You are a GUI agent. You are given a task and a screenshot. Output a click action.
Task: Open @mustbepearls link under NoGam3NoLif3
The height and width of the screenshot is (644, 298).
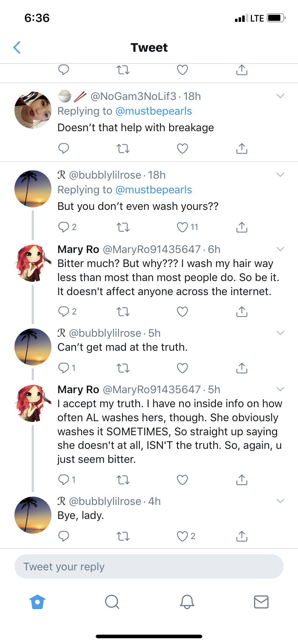[154, 111]
